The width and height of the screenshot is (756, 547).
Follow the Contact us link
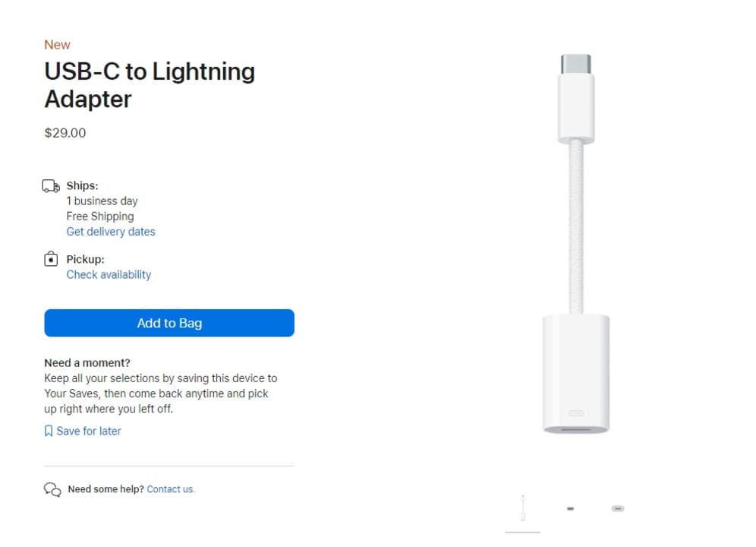tap(171, 489)
